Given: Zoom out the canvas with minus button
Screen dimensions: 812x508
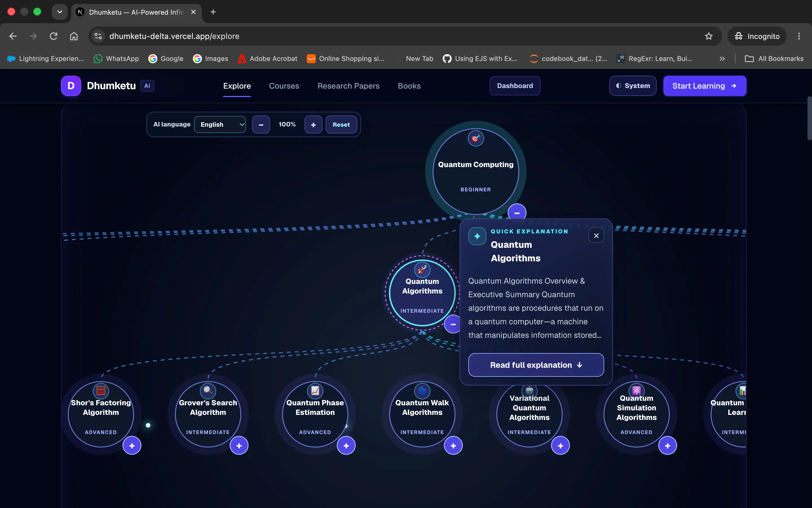Looking at the screenshot, I should (x=261, y=124).
